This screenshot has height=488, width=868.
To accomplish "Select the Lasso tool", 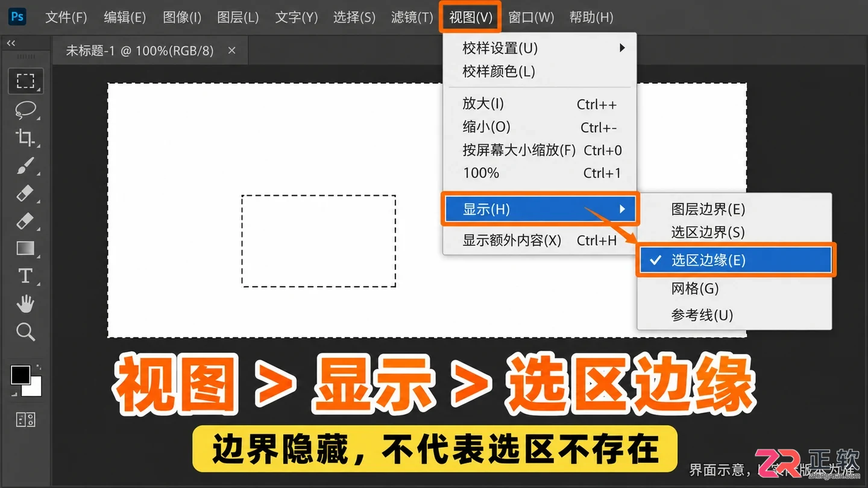I will [x=25, y=110].
